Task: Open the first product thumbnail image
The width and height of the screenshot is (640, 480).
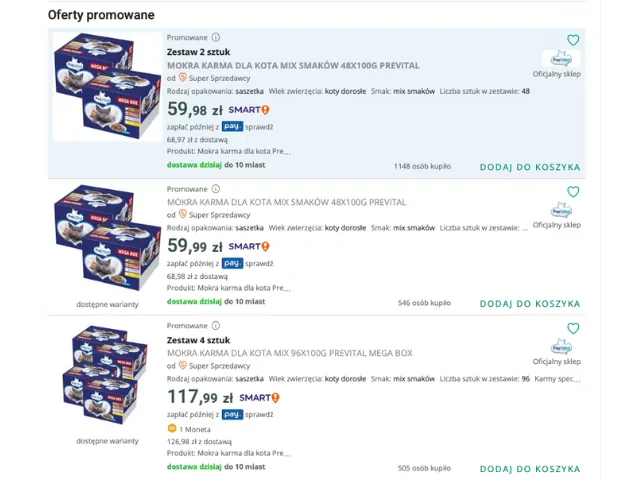Action: coord(107,87)
